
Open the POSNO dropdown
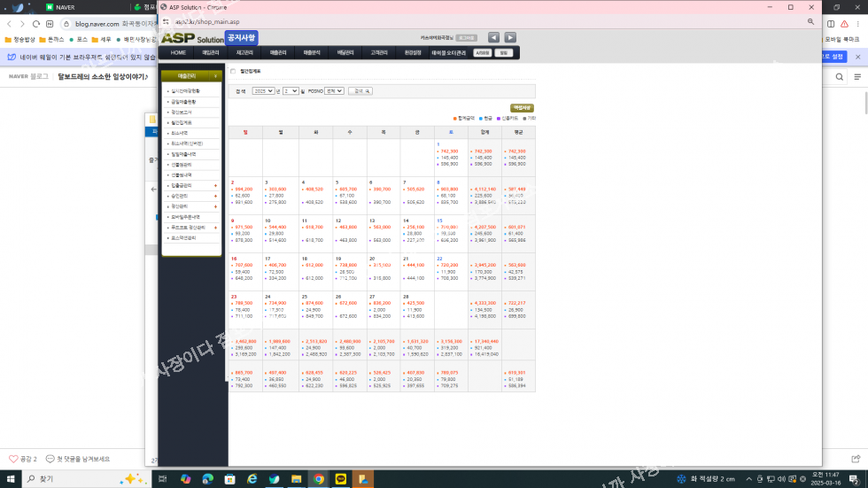pos(334,90)
